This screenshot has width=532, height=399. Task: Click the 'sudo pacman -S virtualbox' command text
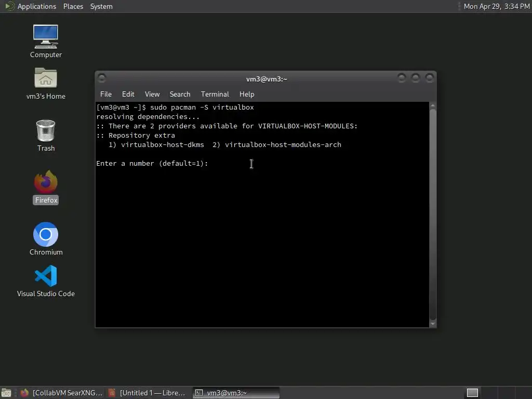pos(202,108)
